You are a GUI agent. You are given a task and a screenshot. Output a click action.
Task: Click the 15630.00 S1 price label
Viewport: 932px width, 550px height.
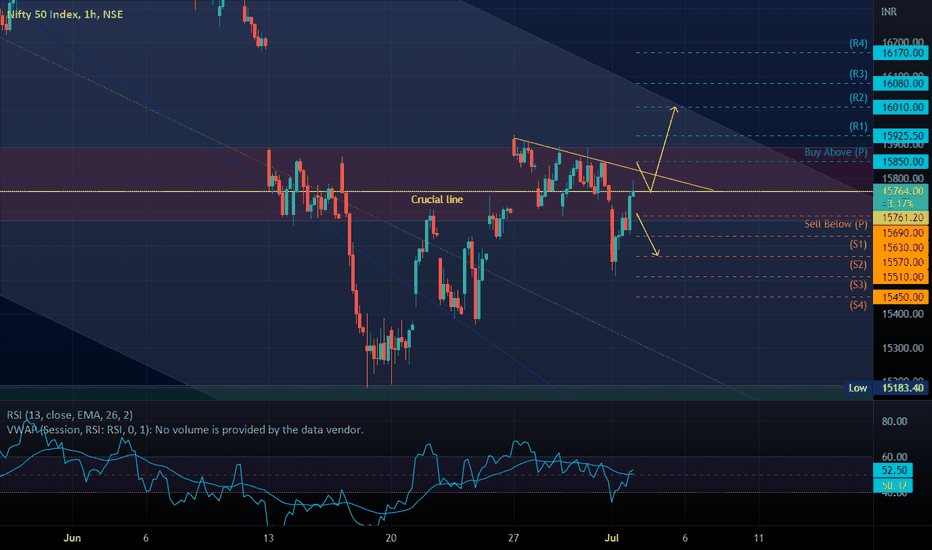click(x=900, y=247)
